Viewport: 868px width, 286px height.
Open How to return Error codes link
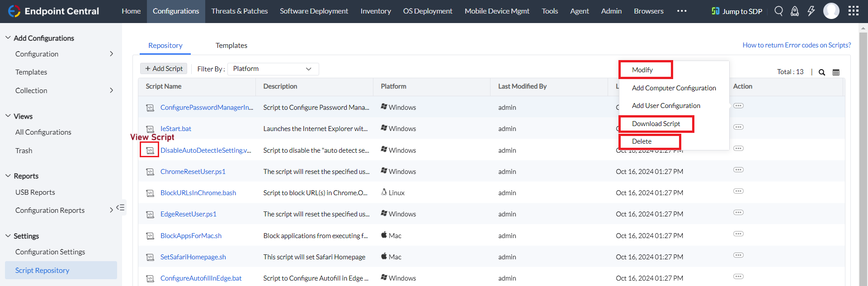796,45
